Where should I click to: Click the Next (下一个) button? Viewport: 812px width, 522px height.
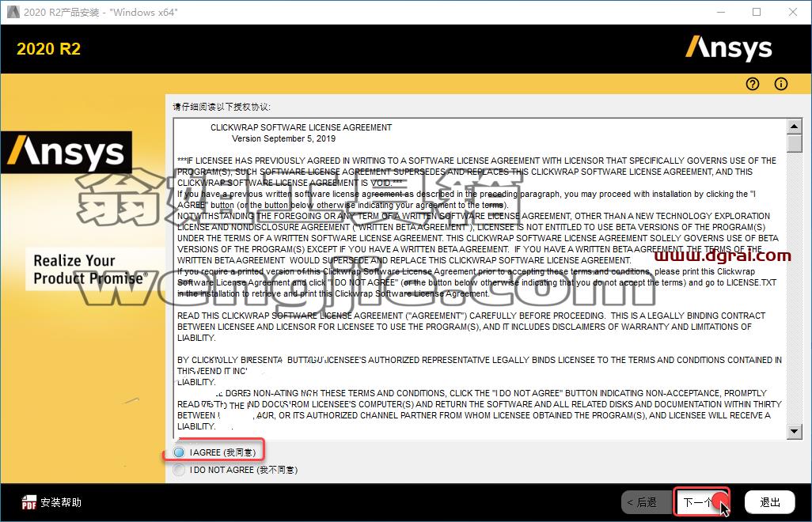click(x=702, y=501)
